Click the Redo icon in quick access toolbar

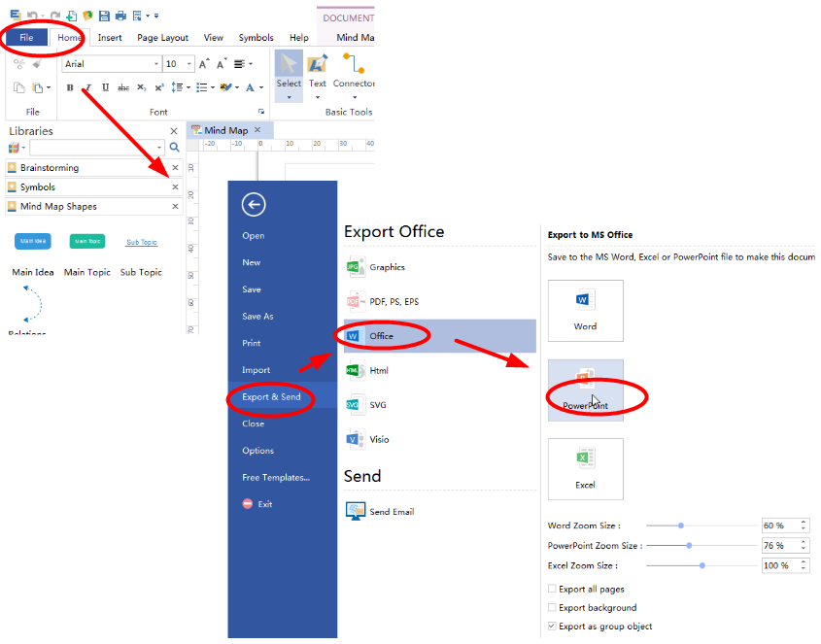pyautogui.click(x=54, y=16)
